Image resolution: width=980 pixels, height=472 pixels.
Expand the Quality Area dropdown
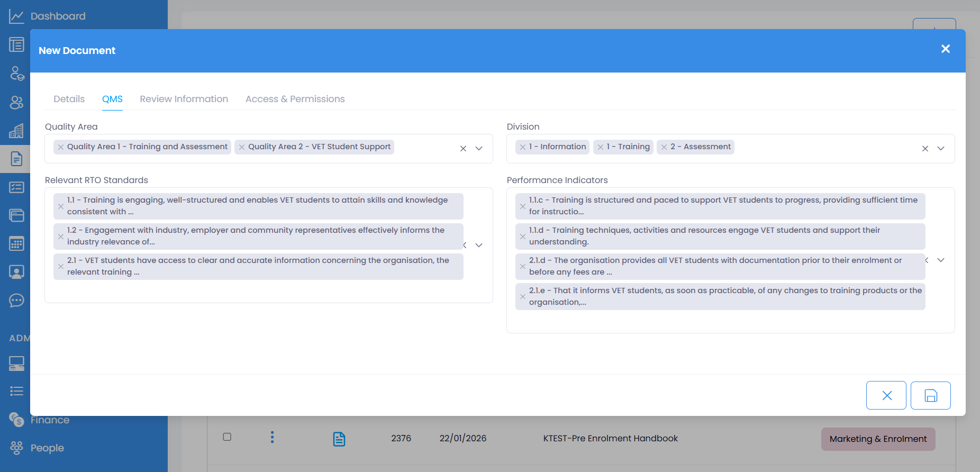point(479,149)
